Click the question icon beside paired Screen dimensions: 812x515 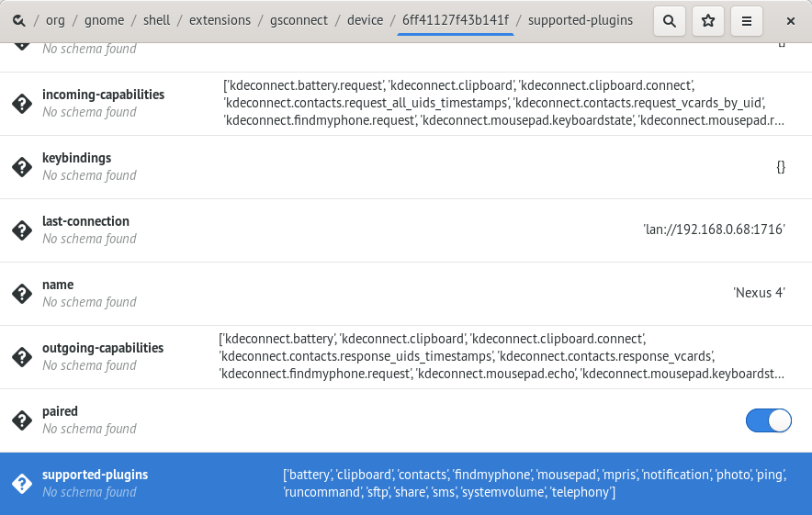point(22,420)
